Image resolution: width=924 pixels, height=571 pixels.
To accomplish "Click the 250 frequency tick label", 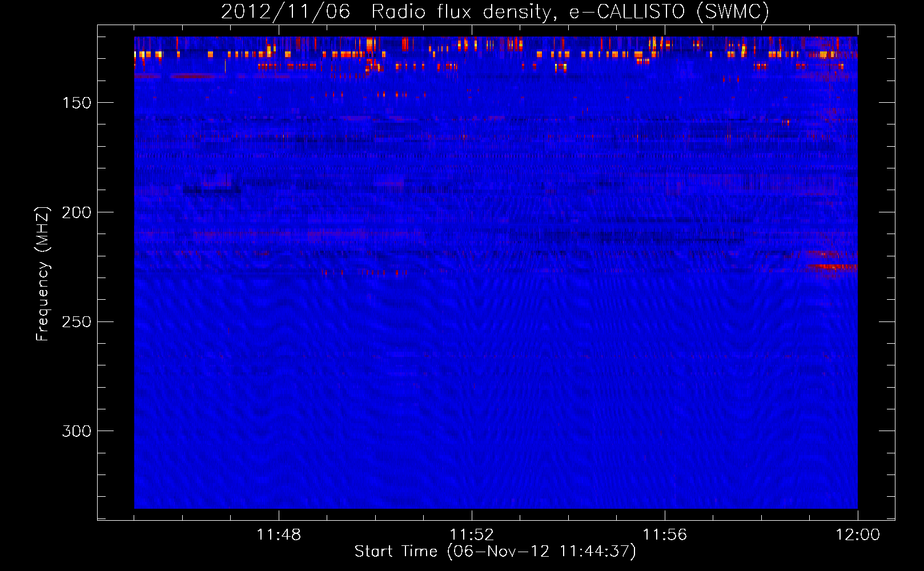I will click(x=77, y=321).
